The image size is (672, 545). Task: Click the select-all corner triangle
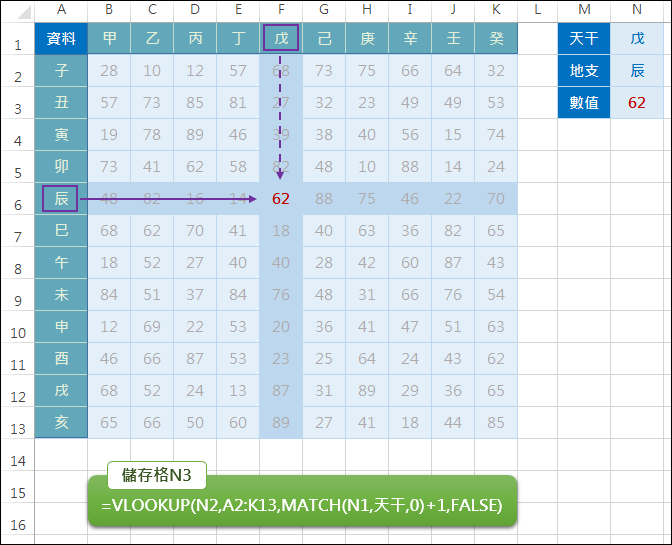click(x=24, y=12)
